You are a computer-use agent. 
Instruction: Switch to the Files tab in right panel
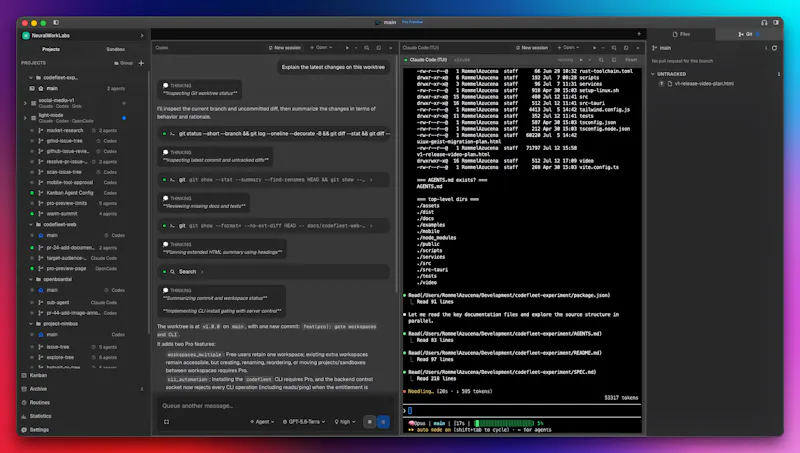(x=681, y=35)
